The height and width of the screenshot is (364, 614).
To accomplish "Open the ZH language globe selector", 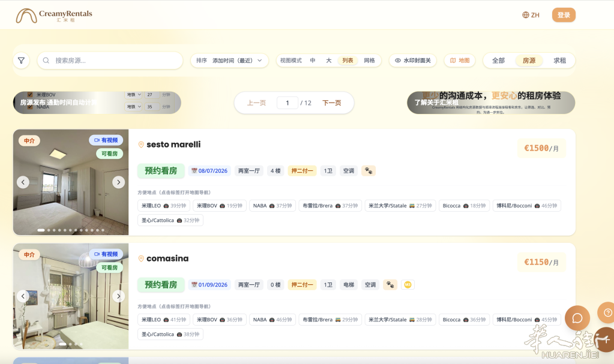I will point(531,15).
